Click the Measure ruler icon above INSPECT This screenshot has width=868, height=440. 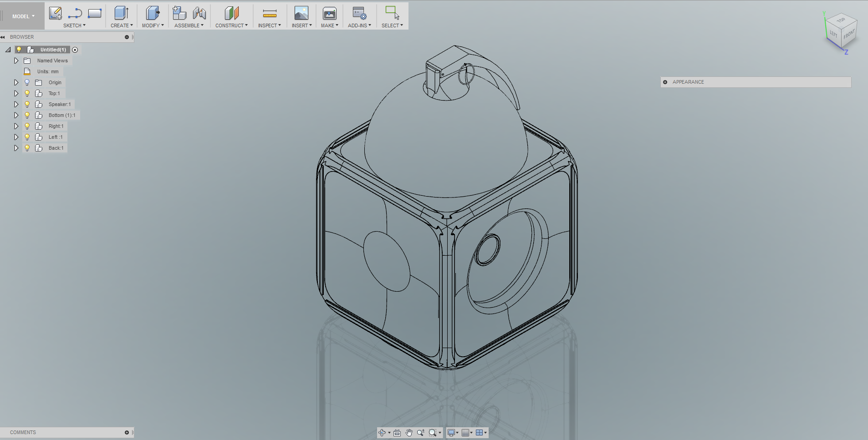click(270, 14)
